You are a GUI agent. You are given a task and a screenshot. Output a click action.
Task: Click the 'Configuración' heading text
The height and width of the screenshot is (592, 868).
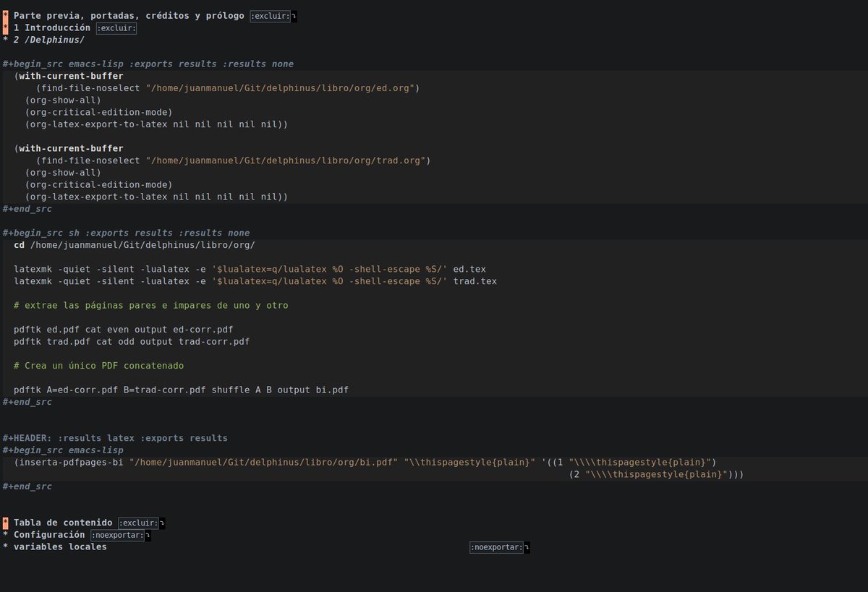coord(49,535)
